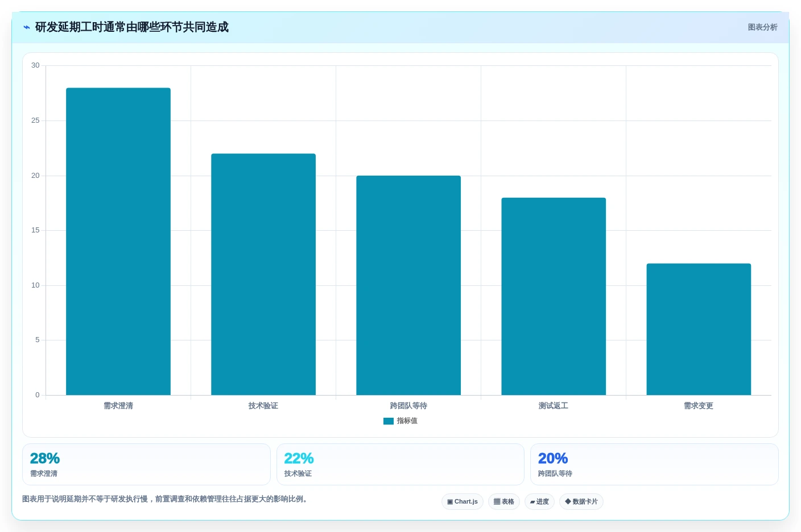Viewport: 801px width, 532px height.
Task: Click the y-axis value 15
Action: click(x=35, y=230)
